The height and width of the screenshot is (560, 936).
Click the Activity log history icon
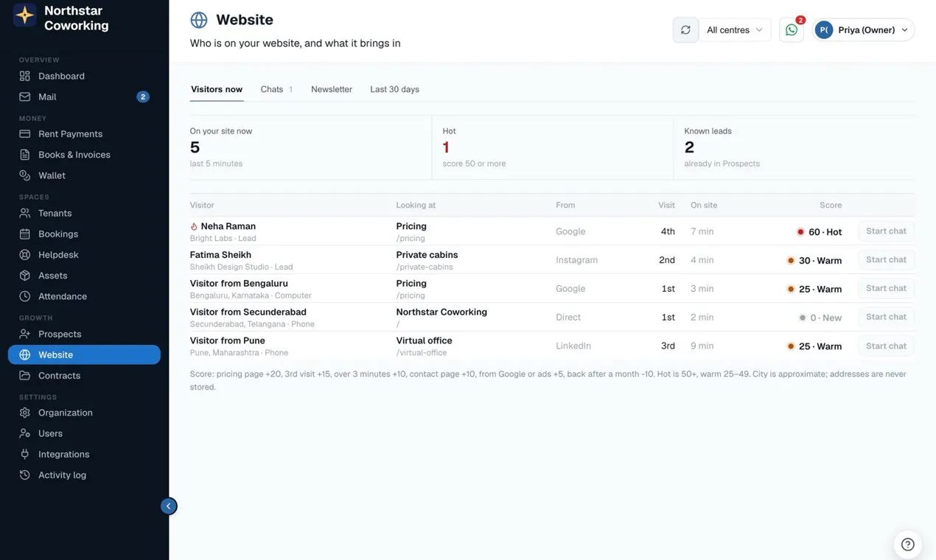pyautogui.click(x=25, y=475)
